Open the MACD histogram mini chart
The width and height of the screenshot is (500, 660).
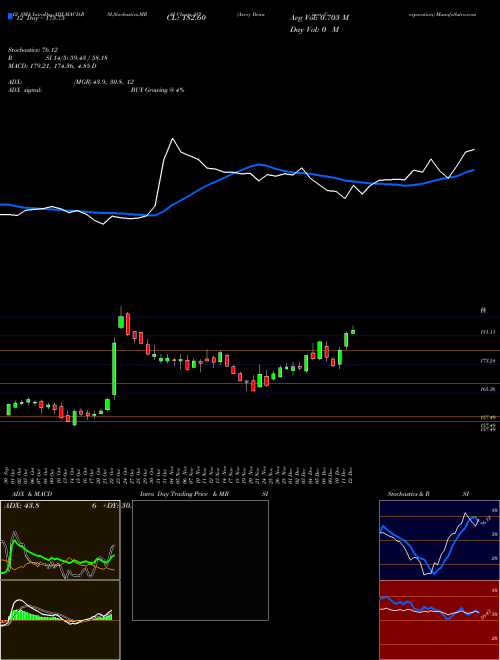(60, 620)
